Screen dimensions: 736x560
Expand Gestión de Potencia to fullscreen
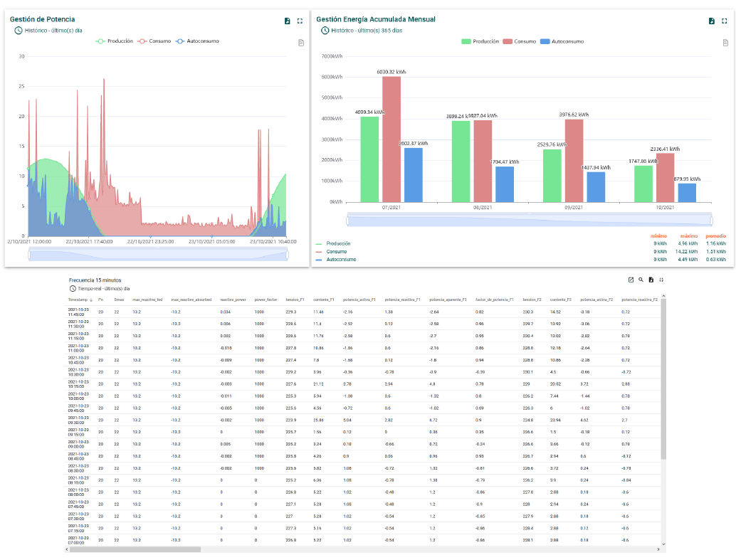(300, 21)
